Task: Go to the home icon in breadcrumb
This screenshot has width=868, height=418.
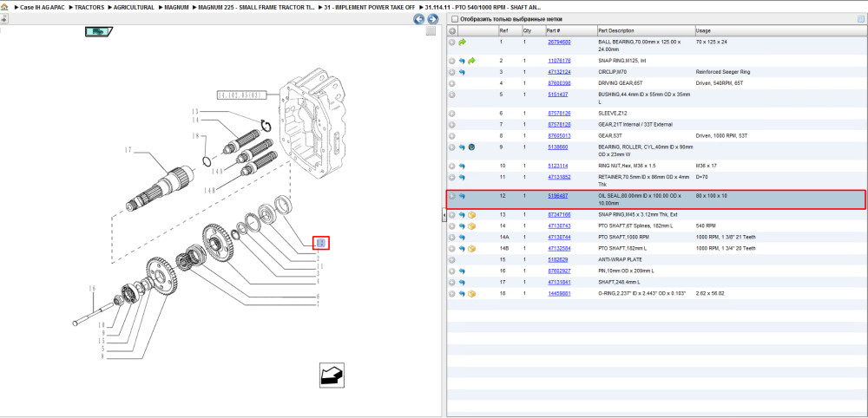Action: click(x=3, y=7)
